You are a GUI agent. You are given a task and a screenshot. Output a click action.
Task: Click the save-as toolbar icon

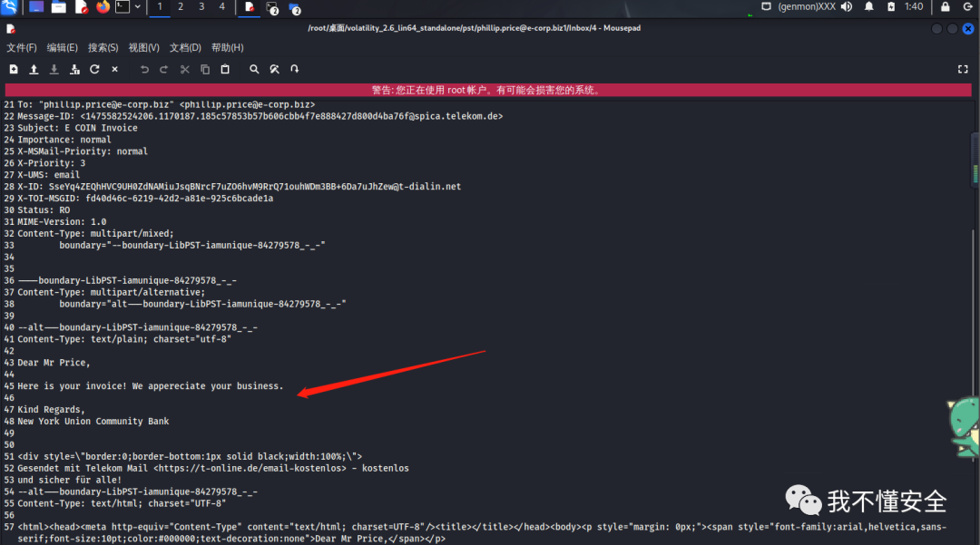[x=74, y=69]
